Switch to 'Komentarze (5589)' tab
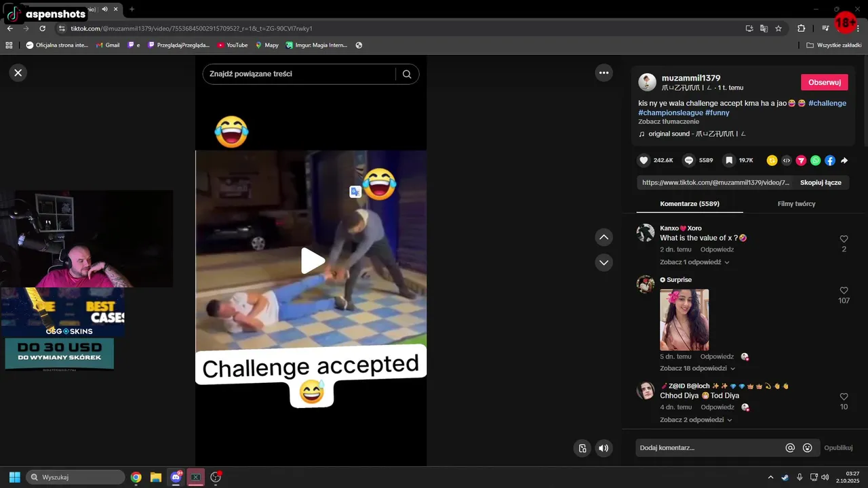The height and width of the screenshot is (488, 868). pos(690,203)
